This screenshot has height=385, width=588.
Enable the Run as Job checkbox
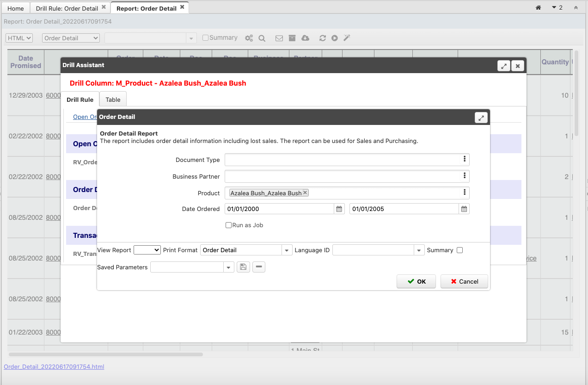228,225
